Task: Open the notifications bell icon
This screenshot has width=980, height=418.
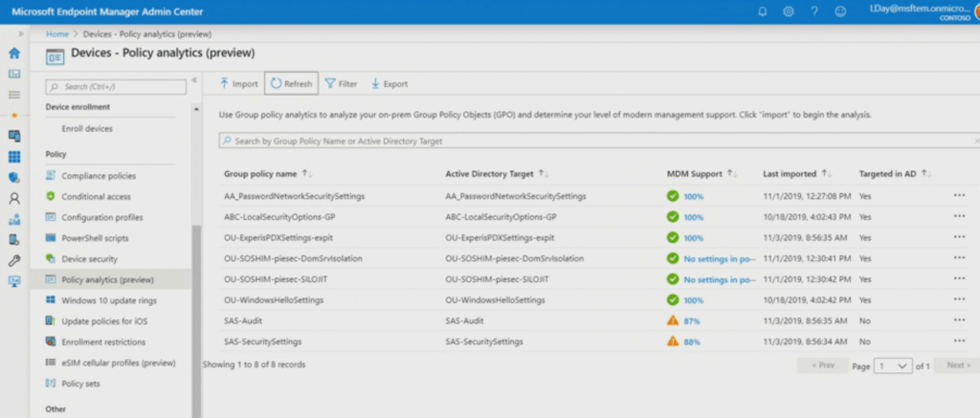Action: click(x=763, y=11)
